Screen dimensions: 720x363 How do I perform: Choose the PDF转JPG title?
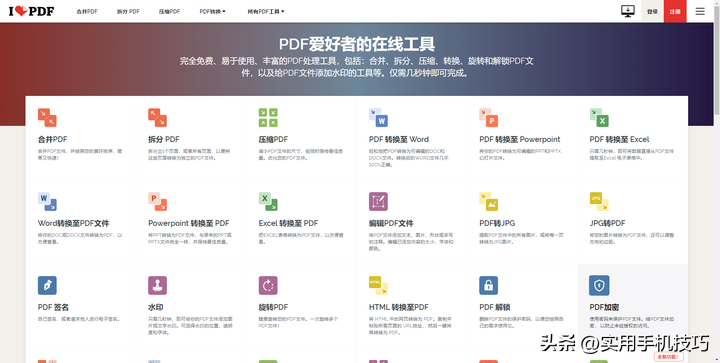pyautogui.click(x=497, y=223)
